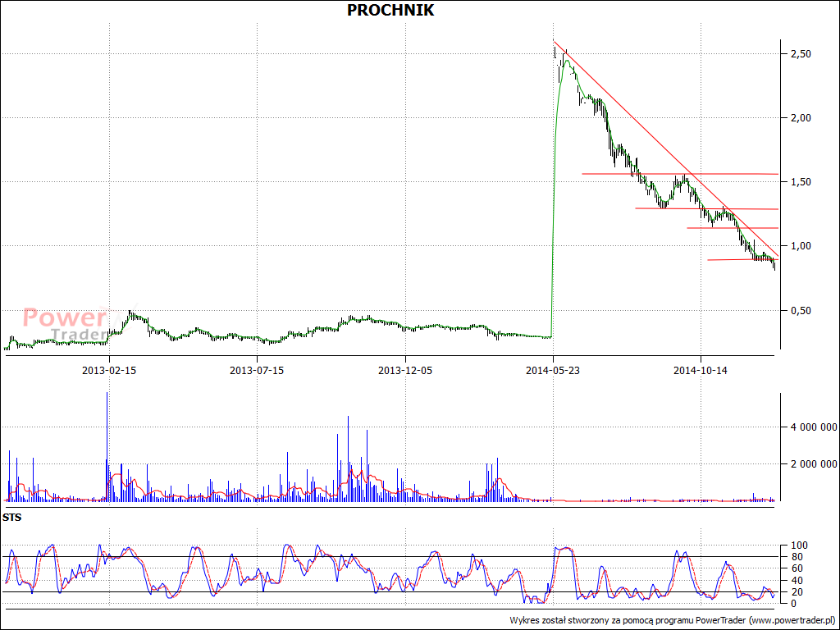
Task: Click the 2,50 price axis label
Action: point(801,54)
